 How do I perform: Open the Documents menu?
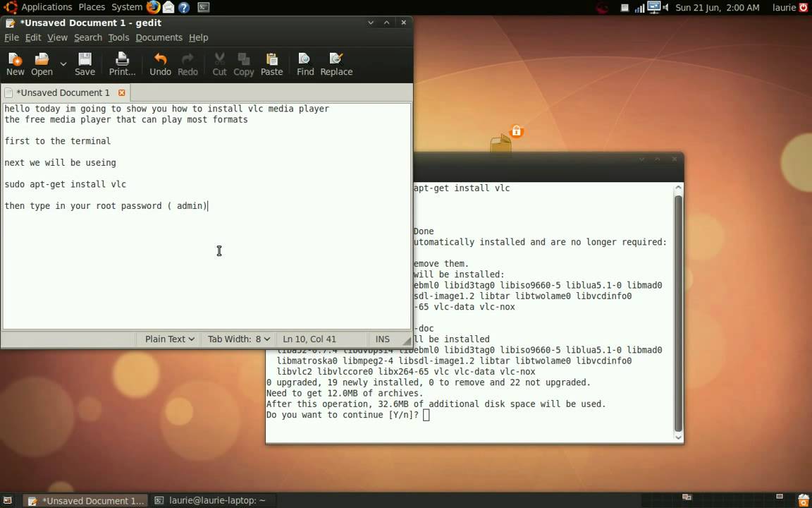[x=159, y=37]
